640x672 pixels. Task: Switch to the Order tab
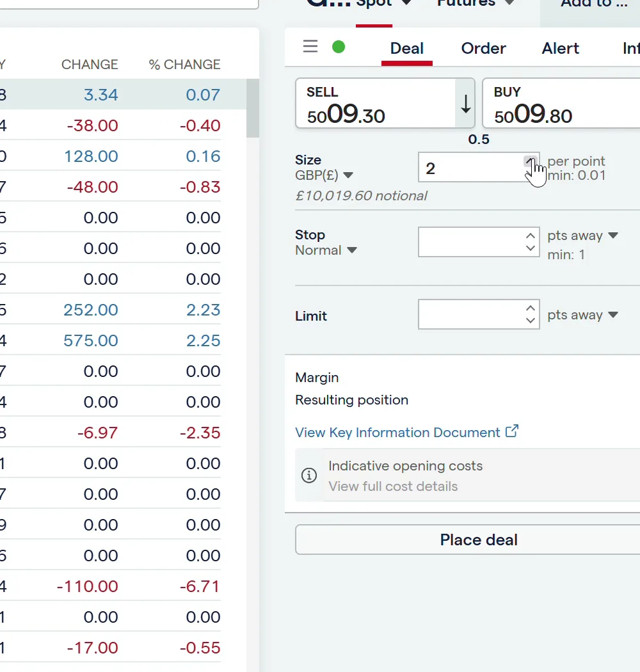click(x=484, y=49)
